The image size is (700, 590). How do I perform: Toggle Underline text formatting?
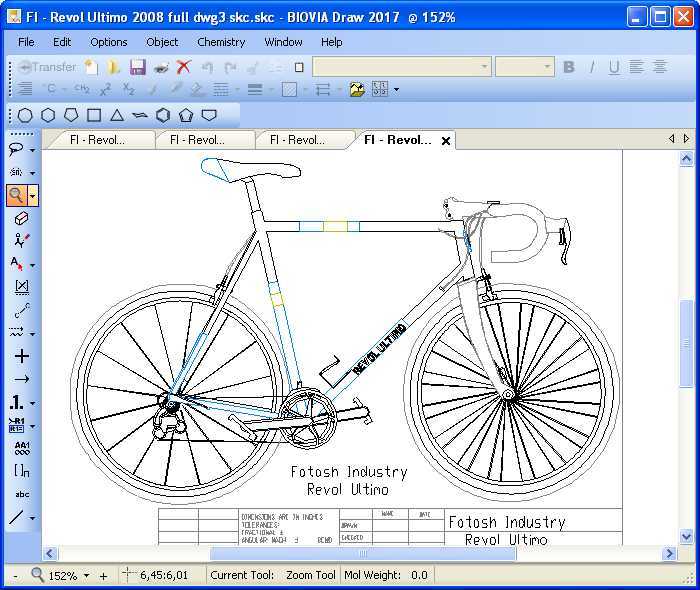(x=613, y=67)
